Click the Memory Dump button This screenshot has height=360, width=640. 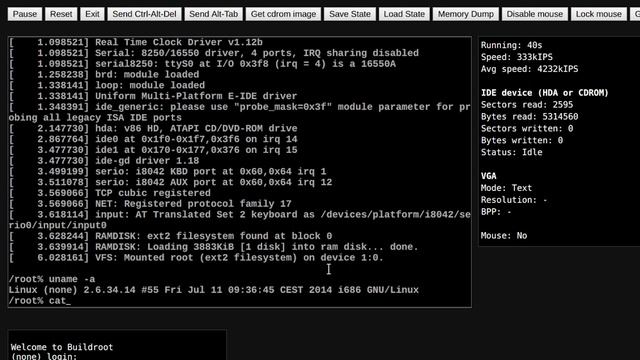(x=466, y=14)
